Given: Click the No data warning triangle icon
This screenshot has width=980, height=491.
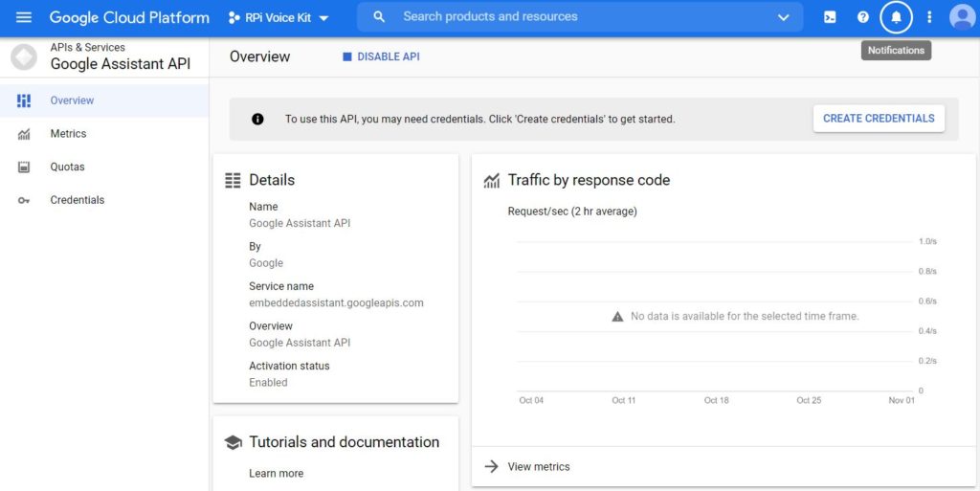Looking at the screenshot, I should click(617, 317).
